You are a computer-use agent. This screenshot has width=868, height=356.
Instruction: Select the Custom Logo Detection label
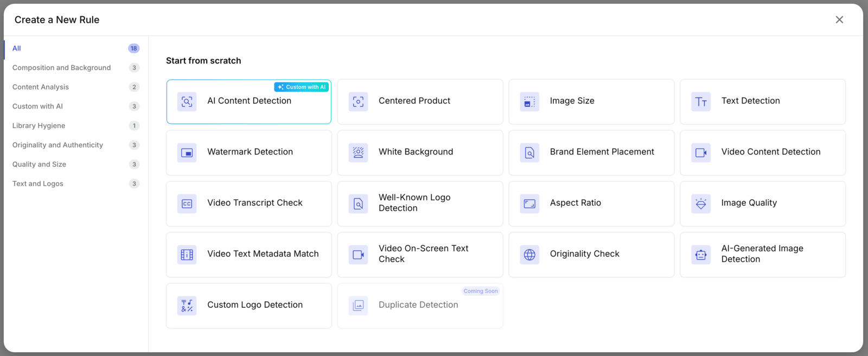coord(255,305)
